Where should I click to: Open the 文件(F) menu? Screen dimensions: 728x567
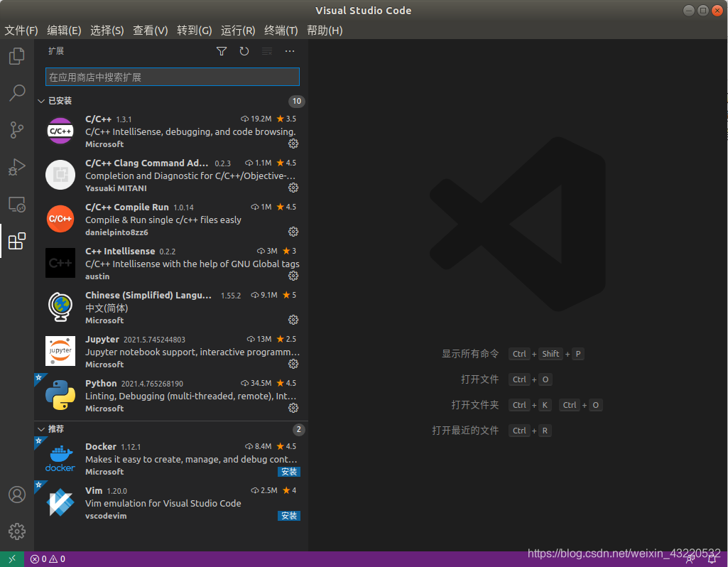21,31
